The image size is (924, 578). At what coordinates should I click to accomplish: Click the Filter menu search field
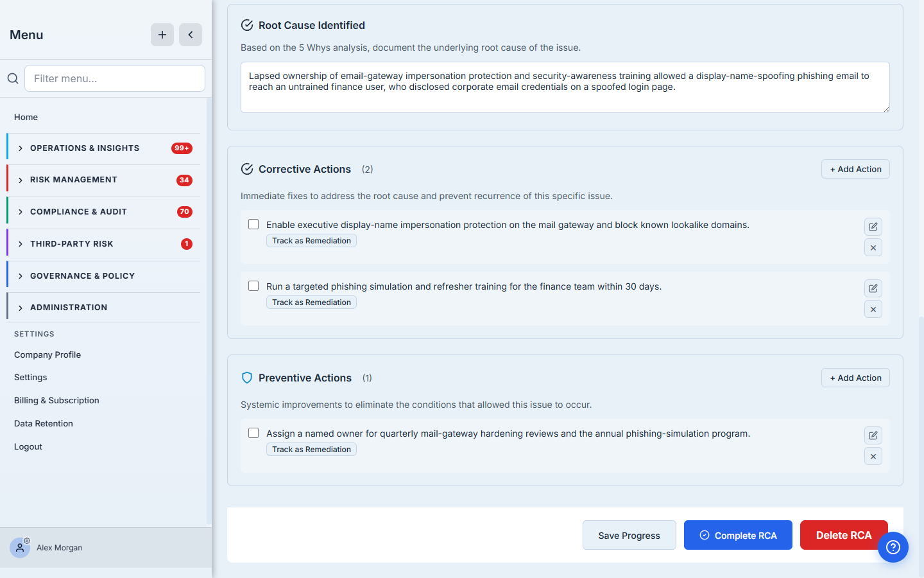(x=115, y=78)
